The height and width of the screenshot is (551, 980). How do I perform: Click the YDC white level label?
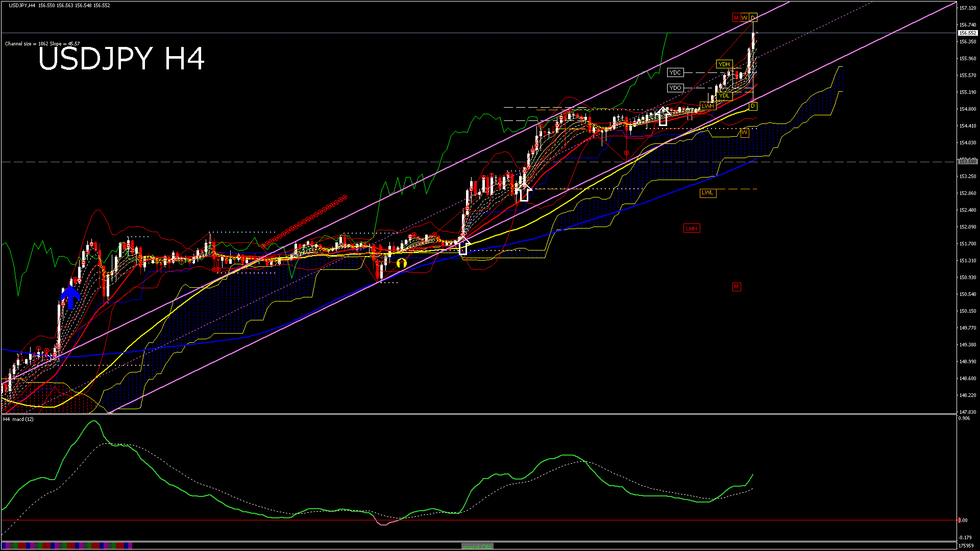point(675,73)
